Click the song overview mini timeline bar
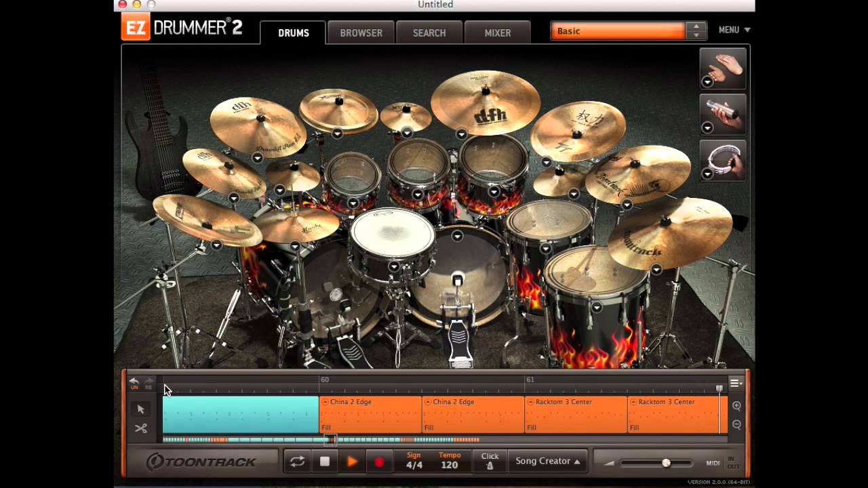The height and width of the screenshot is (488, 868). click(444, 440)
